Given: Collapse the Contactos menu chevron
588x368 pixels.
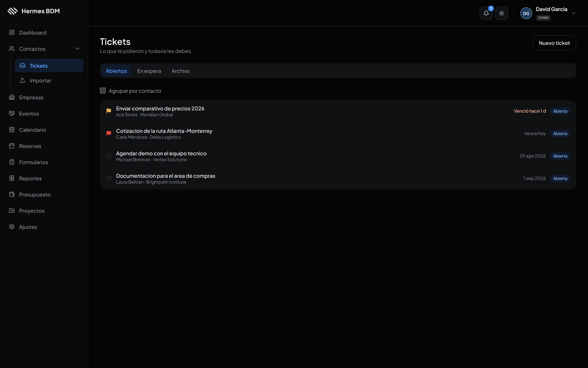Looking at the screenshot, I should point(78,49).
